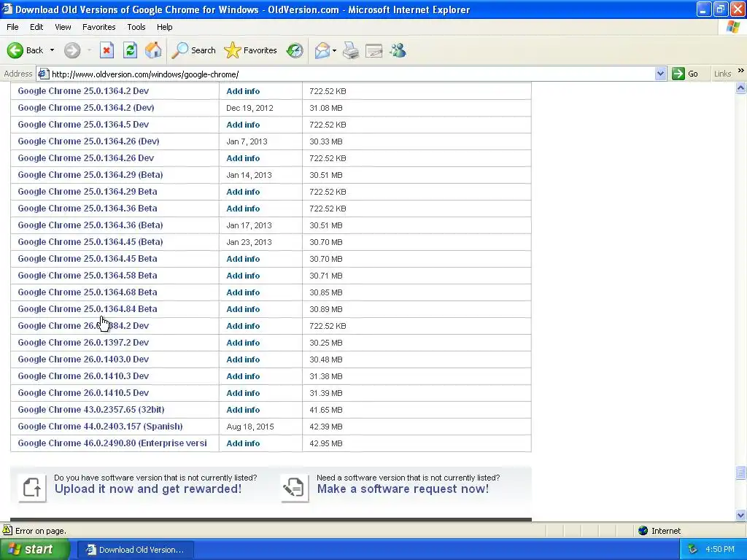Screen dimensions: 747x560
Task: Open the Back history dropdown arrow
Action: click(x=52, y=50)
